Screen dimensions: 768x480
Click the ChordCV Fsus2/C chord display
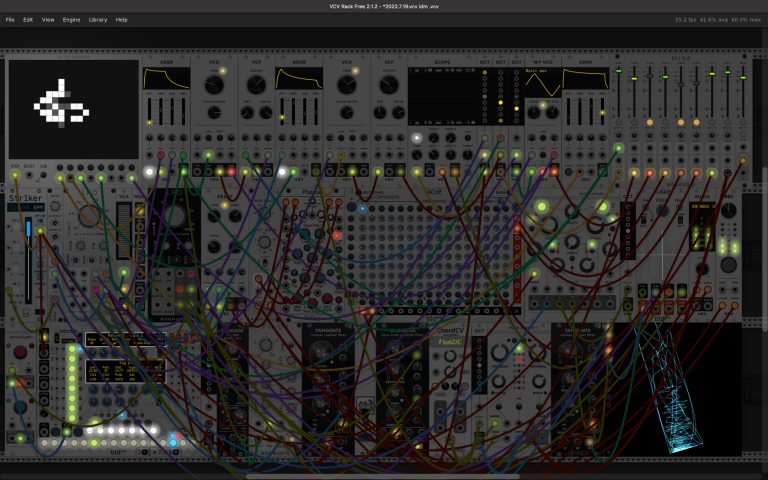450,342
